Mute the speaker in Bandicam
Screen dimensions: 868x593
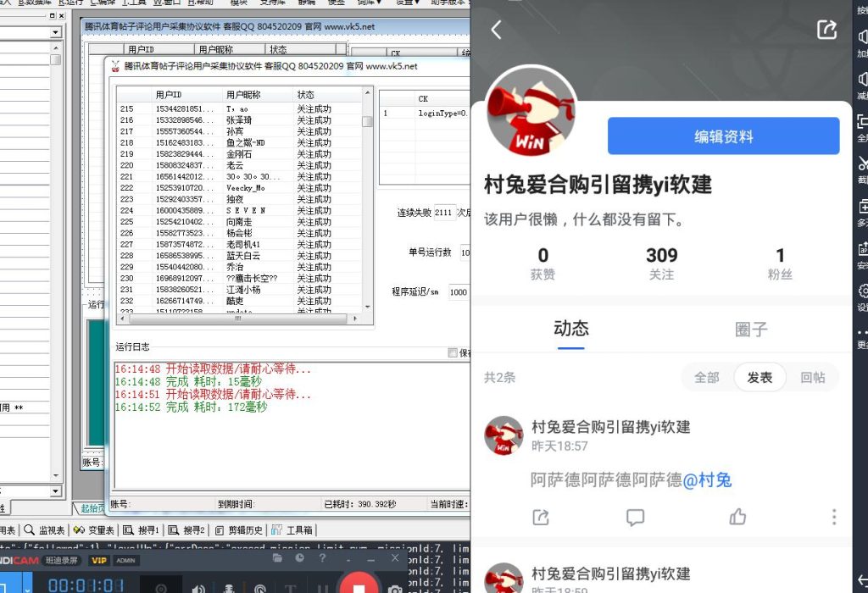click(198, 588)
